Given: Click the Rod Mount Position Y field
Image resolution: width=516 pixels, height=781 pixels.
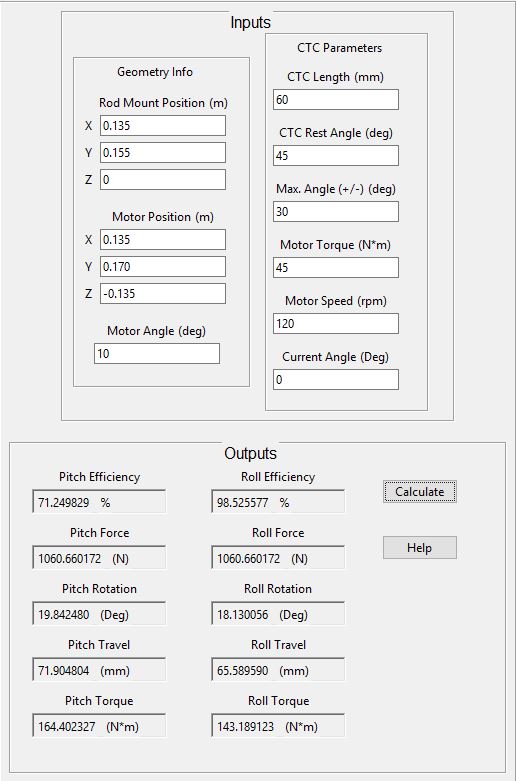Looking at the screenshot, I should pos(163,152).
